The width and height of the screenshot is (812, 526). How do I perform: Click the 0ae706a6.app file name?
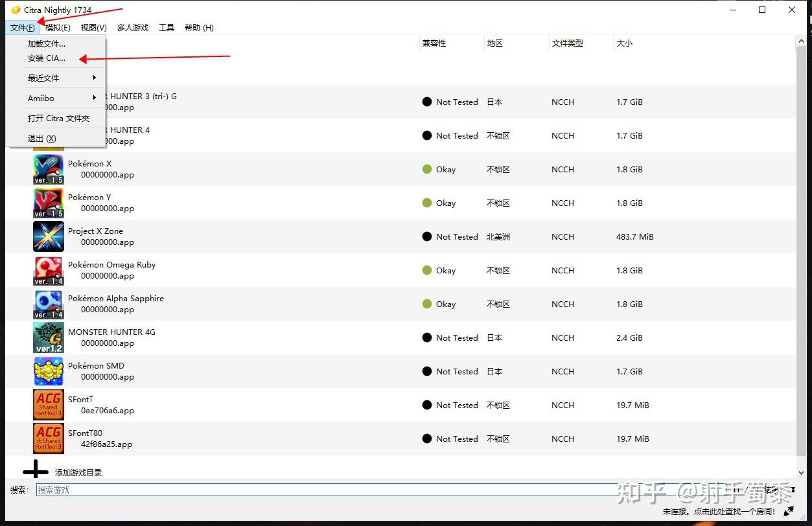108,411
